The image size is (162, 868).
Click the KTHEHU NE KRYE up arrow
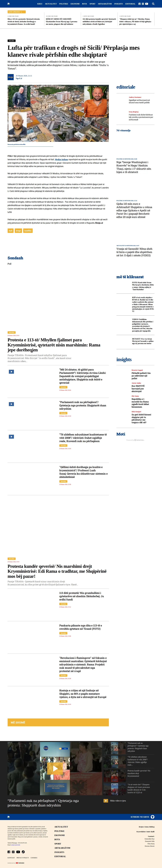point(153,817)
